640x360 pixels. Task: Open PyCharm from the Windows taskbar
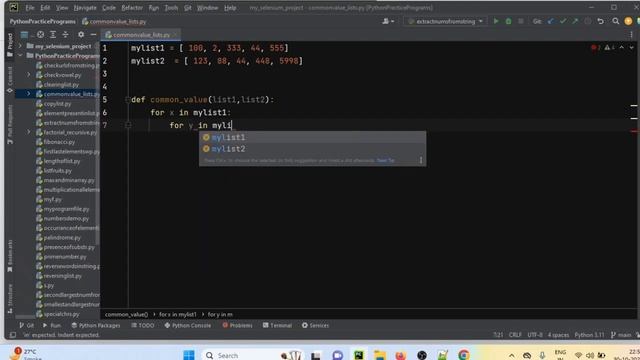pyautogui.click(x=359, y=355)
